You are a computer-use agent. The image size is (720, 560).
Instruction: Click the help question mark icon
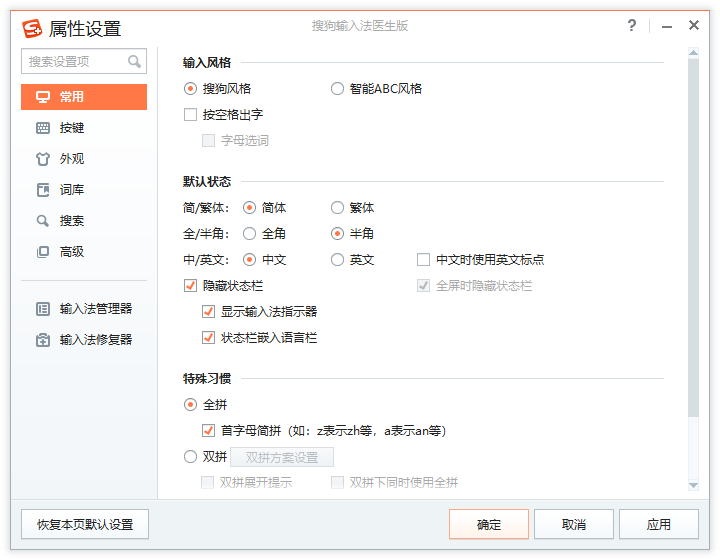632,25
